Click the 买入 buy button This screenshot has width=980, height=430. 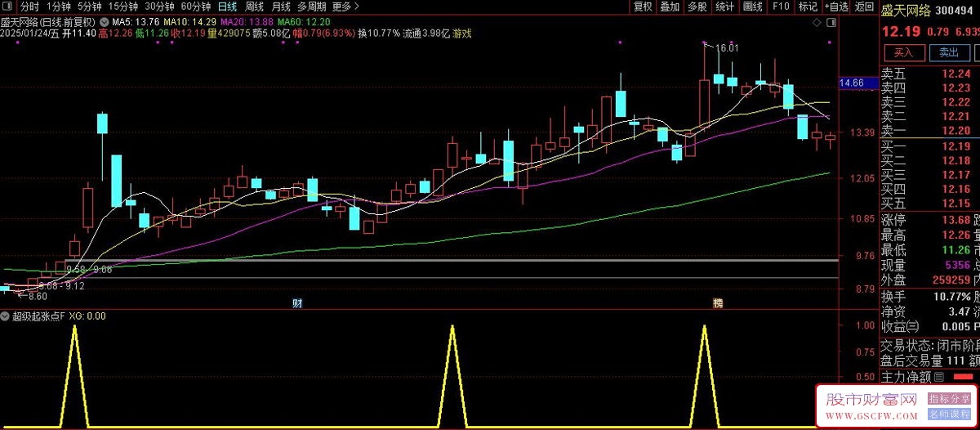pyautogui.click(x=903, y=52)
